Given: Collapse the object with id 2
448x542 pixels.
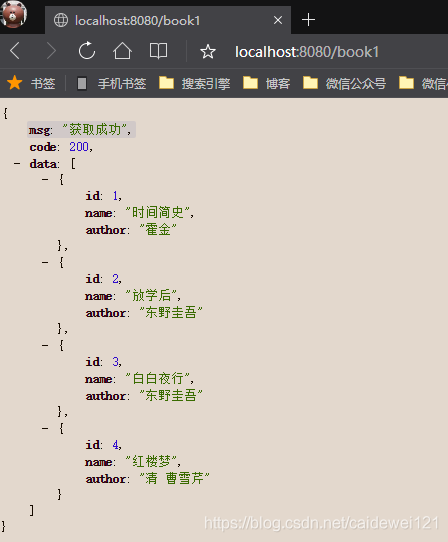Looking at the screenshot, I should (x=45, y=262).
